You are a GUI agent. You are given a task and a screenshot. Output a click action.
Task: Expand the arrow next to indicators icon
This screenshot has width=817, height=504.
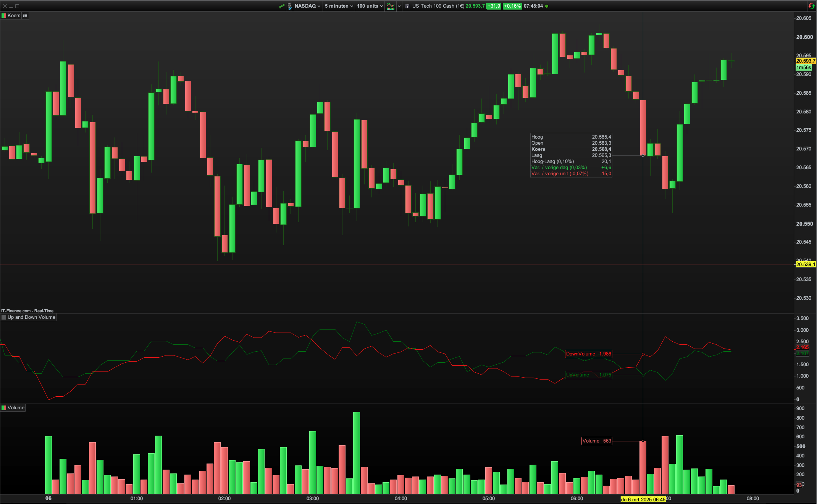click(x=399, y=6)
